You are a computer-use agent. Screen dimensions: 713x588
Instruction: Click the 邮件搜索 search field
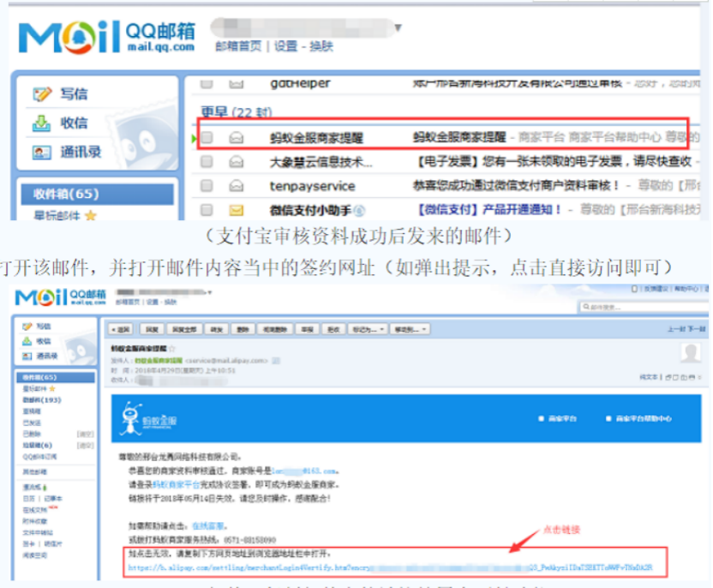[644, 307]
